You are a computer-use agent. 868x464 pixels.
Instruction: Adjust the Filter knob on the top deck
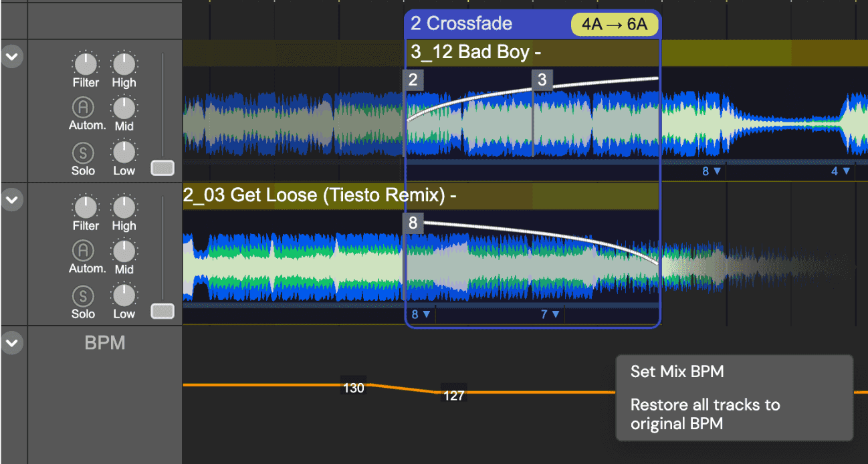click(x=86, y=66)
